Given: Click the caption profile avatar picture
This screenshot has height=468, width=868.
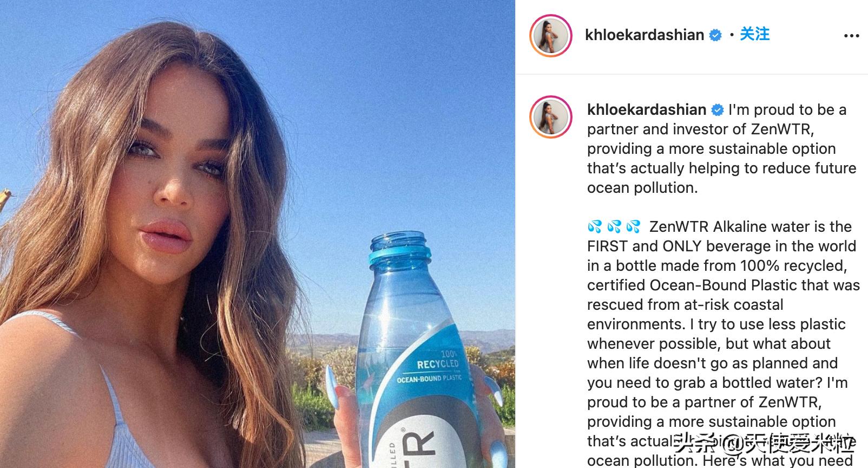Looking at the screenshot, I should 550,117.
